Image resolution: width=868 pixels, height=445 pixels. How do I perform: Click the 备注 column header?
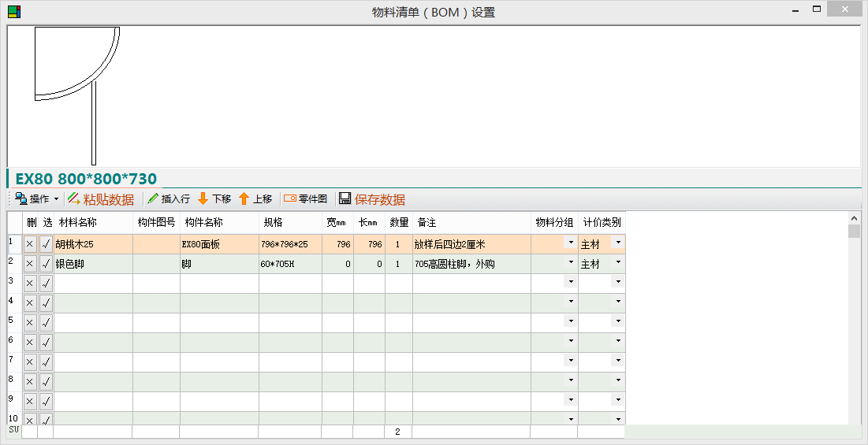point(427,223)
